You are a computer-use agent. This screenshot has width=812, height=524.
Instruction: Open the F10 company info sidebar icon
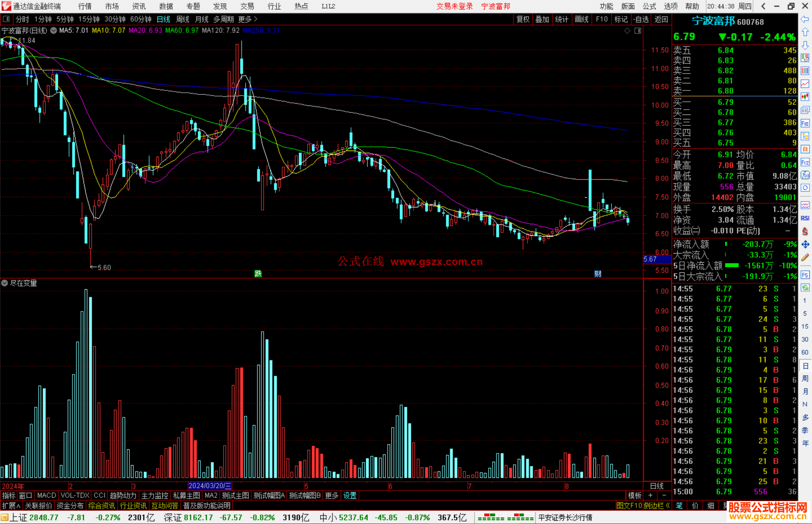805,123
